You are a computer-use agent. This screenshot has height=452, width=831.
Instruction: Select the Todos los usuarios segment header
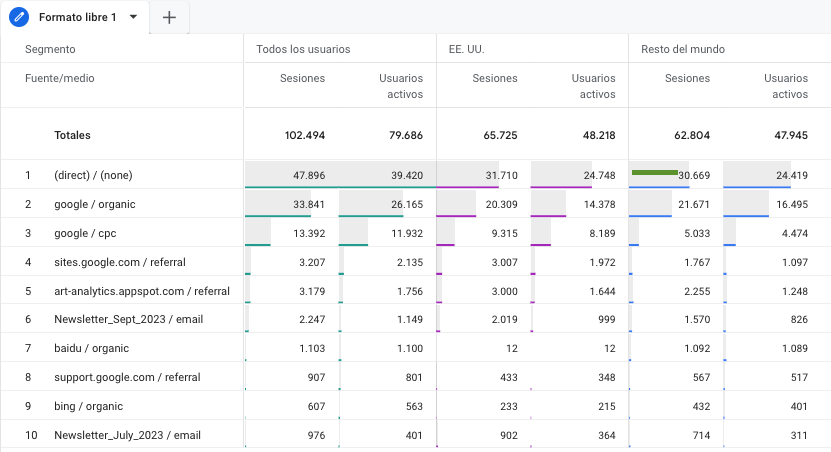pyautogui.click(x=303, y=49)
